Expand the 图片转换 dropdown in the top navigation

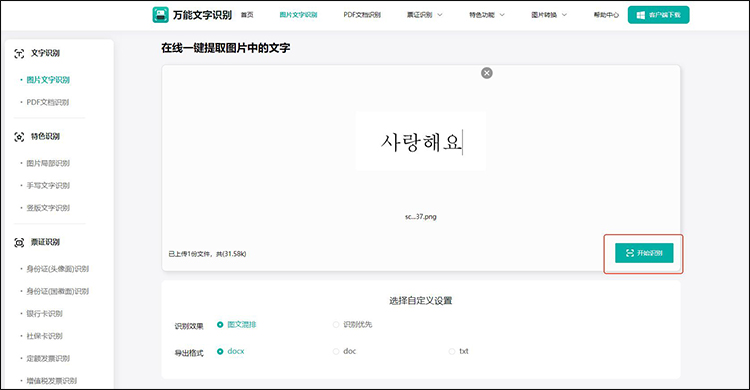549,15
